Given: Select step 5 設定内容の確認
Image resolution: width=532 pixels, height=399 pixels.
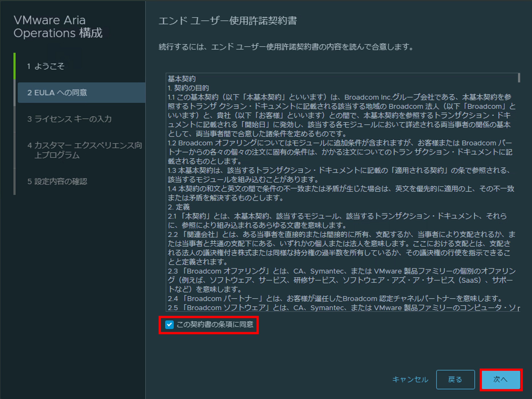Looking at the screenshot, I should (57, 181).
